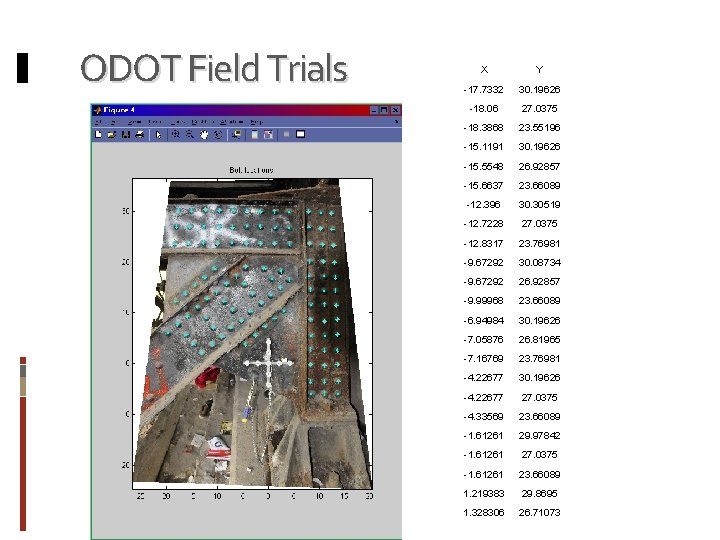Select the value -12.396
The width and height of the screenshot is (720, 540).
[484, 205]
